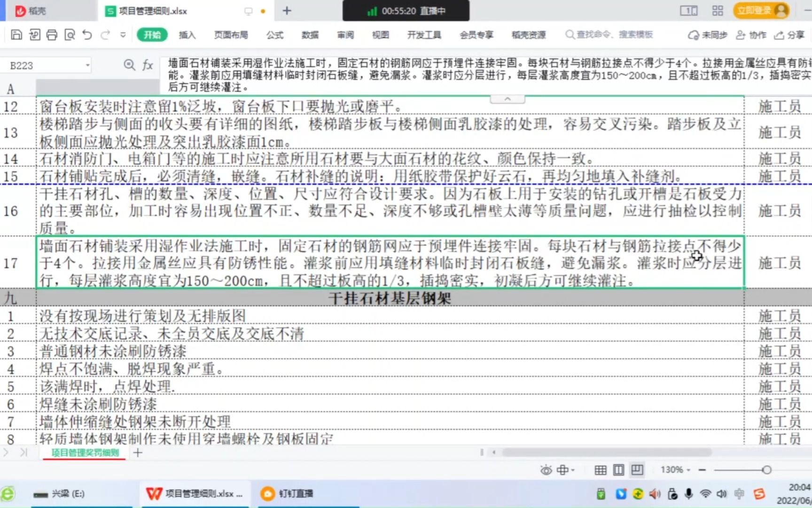Click the 分享 share button

789,35
